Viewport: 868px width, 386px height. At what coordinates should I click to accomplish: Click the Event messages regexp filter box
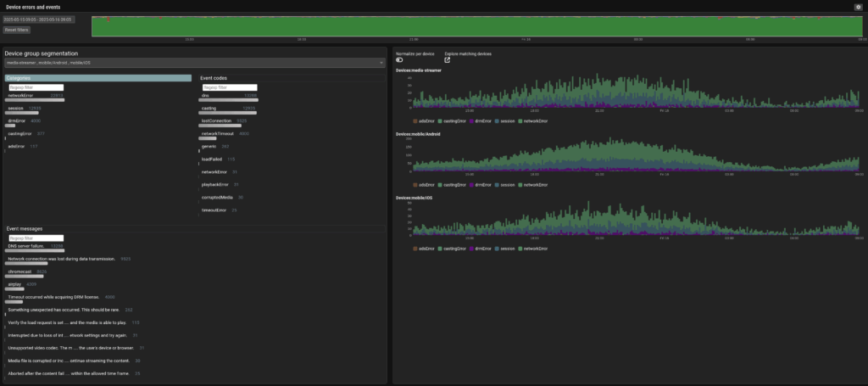point(36,238)
